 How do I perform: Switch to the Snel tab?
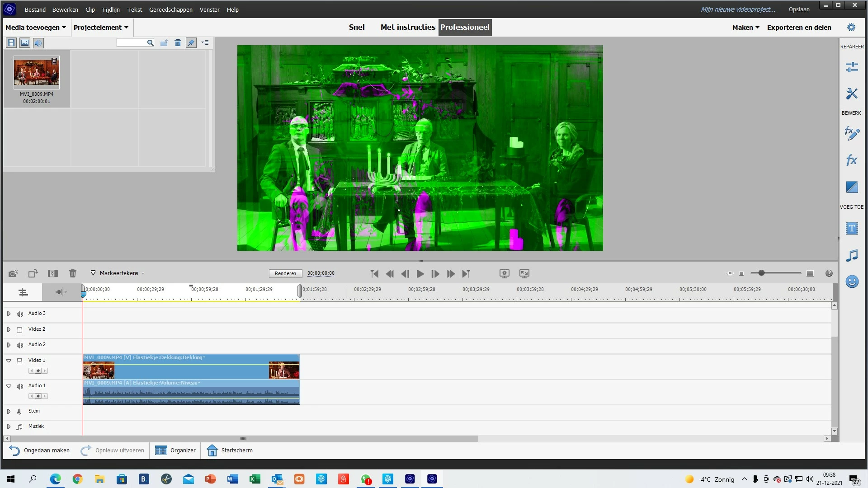pyautogui.click(x=357, y=27)
